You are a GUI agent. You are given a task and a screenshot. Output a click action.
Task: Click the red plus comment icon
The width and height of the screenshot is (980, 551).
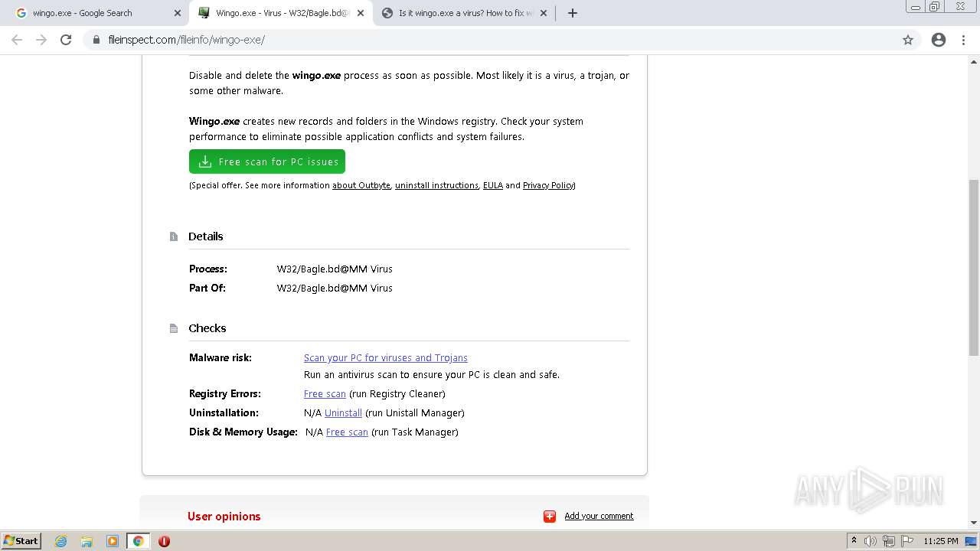[550, 517]
